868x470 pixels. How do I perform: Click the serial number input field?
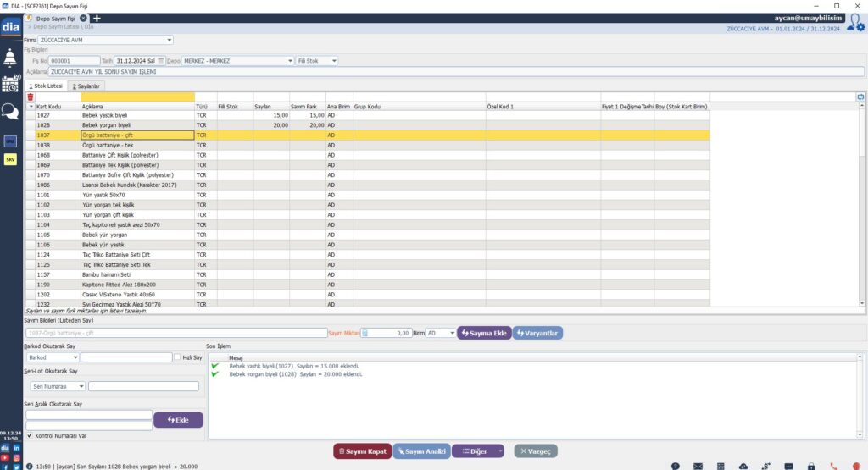143,386
